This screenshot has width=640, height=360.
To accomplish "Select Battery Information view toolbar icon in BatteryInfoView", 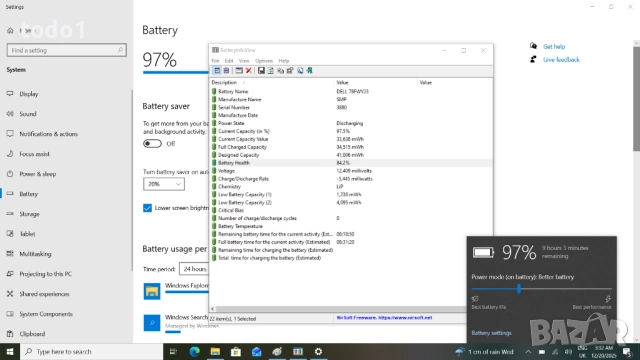I will 217,71.
